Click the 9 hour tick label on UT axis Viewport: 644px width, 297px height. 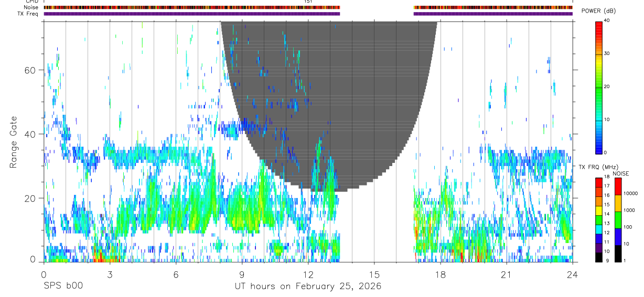click(242, 274)
